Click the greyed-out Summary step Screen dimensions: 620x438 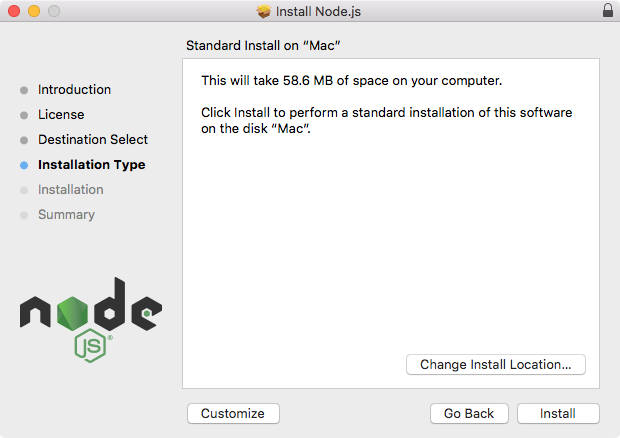(66, 214)
